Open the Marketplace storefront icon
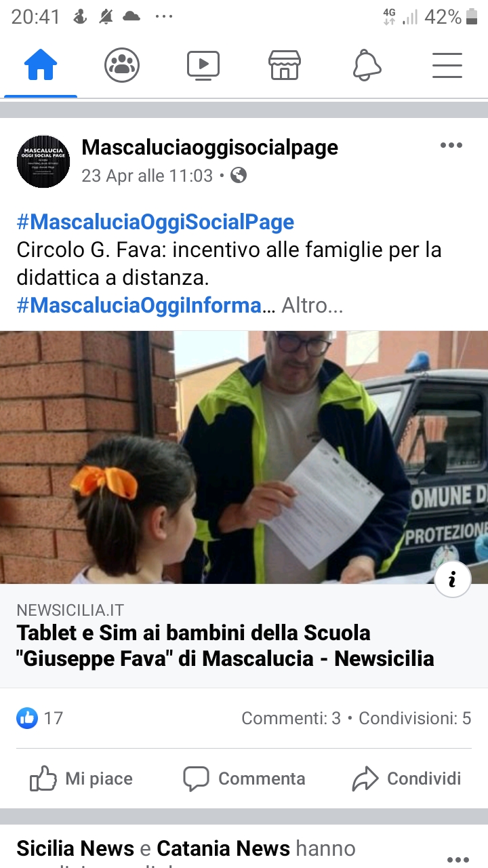This screenshot has width=488, height=868. tap(285, 66)
